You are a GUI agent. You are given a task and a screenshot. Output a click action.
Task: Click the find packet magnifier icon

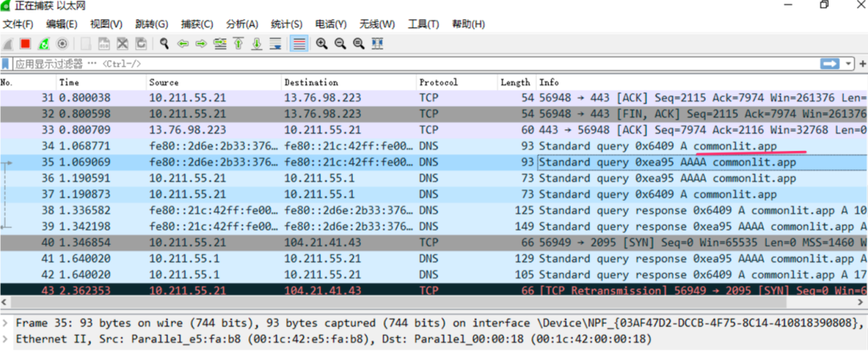tap(165, 43)
